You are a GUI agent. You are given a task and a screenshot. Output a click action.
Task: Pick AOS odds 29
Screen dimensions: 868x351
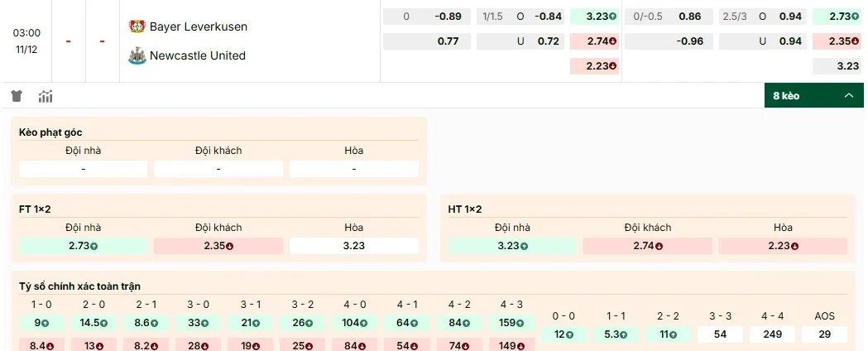point(824,334)
